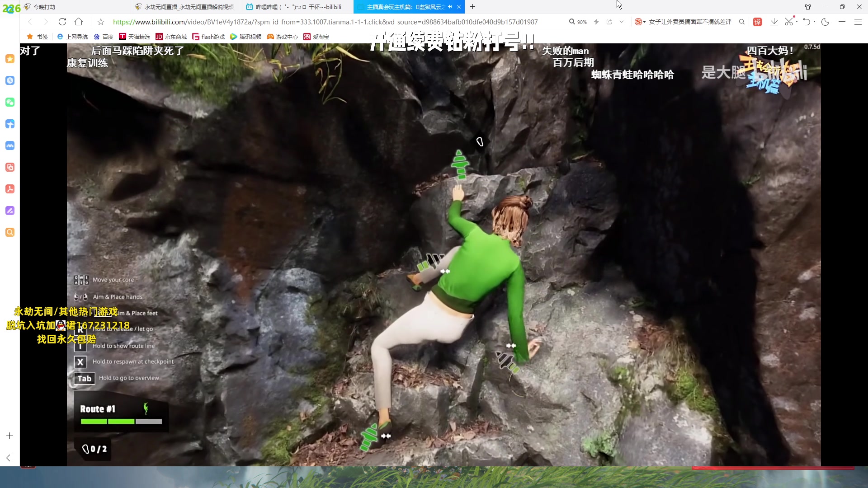Go forward to the next page

point(46,22)
